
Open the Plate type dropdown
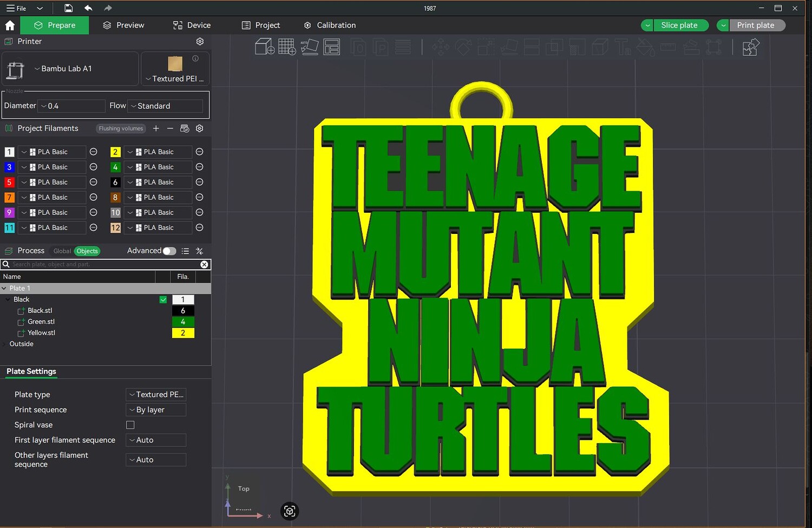[x=156, y=395]
